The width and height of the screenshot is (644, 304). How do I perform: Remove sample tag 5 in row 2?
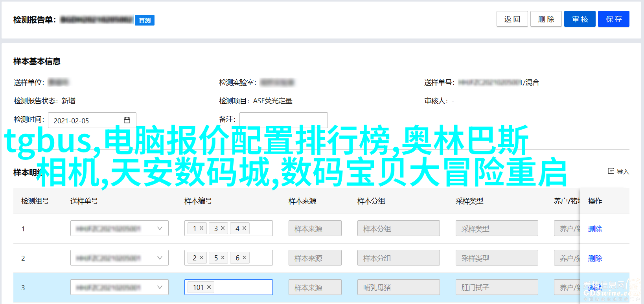click(x=223, y=257)
